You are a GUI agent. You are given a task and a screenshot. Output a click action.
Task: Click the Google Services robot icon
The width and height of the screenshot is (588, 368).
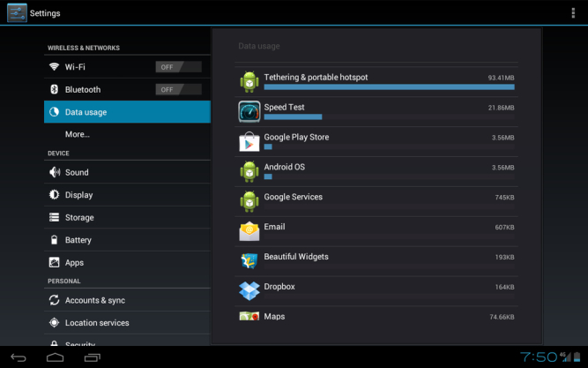tap(249, 201)
